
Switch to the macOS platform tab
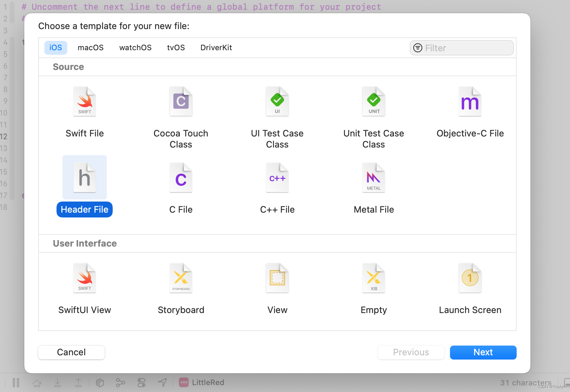[x=90, y=48]
